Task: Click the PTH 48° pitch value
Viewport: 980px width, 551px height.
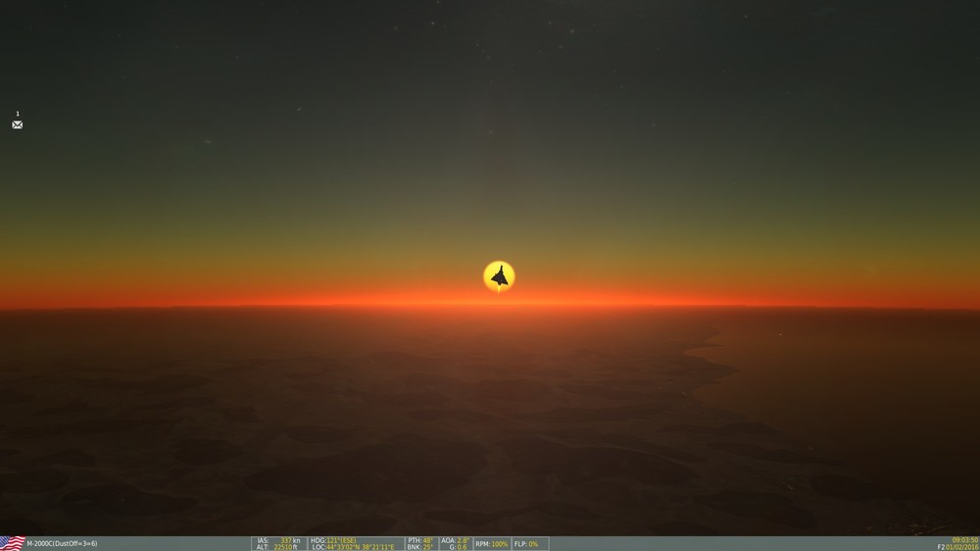Action: tap(427, 540)
